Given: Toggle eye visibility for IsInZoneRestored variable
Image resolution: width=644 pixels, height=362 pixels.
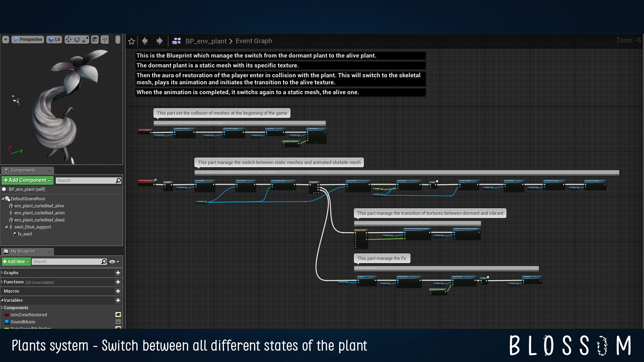Looking at the screenshot, I should (118, 314).
